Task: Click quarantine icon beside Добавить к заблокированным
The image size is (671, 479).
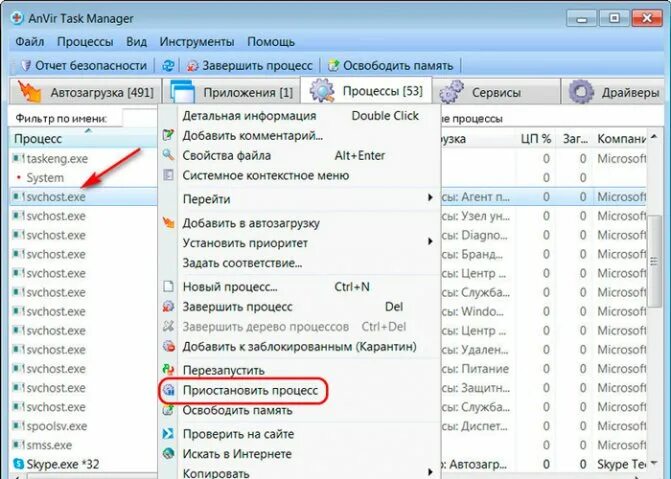Action: click(169, 346)
